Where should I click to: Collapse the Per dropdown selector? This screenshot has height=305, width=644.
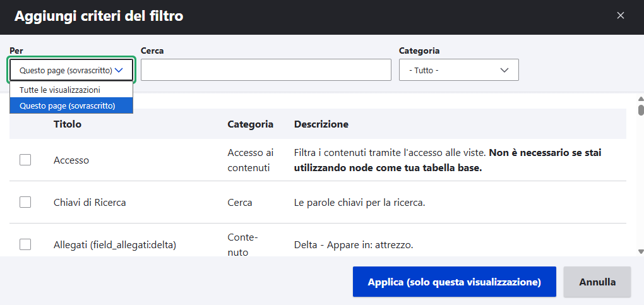click(x=71, y=70)
